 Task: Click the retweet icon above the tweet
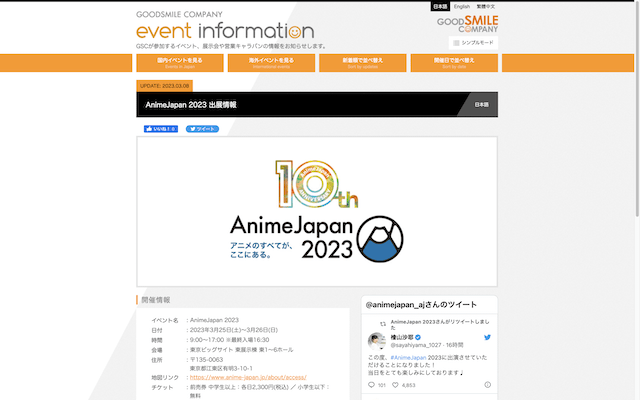tap(383, 324)
